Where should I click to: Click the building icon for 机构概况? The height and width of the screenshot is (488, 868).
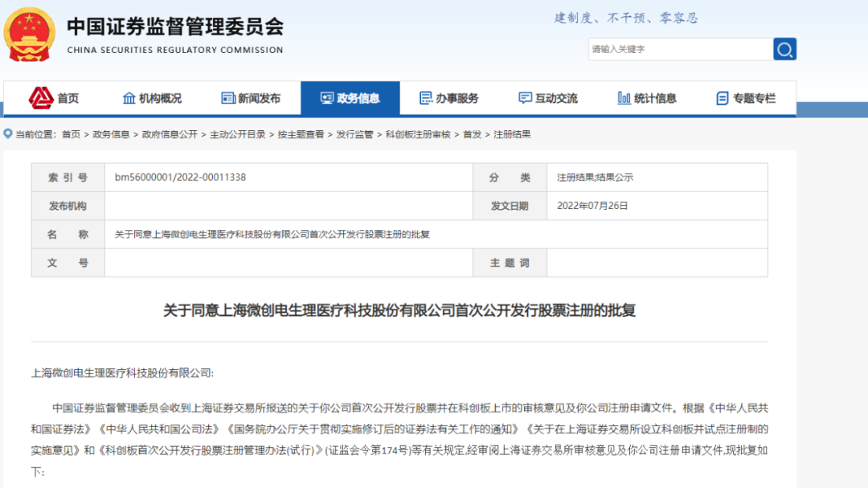pyautogui.click(x=129, y=98)
